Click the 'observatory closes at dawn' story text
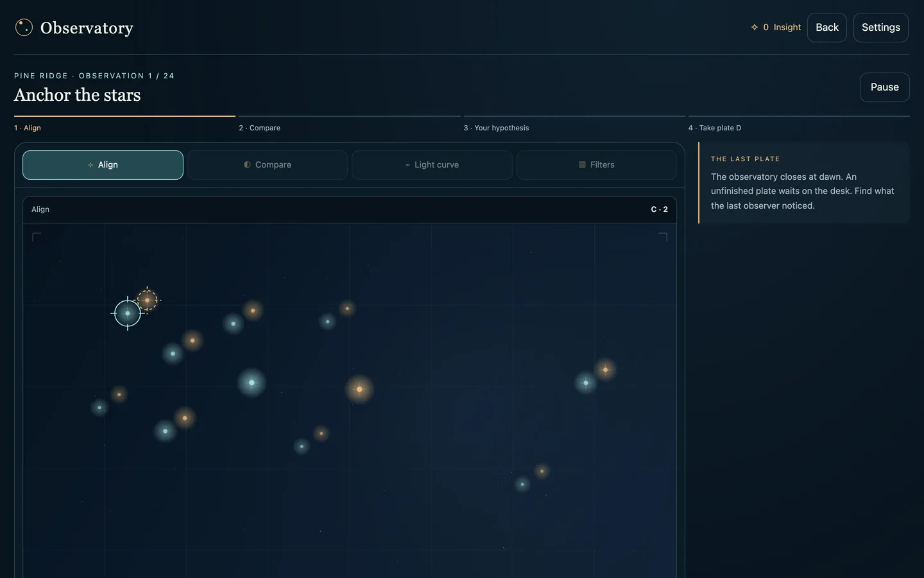The height and width of the screenshot is (578, 924). tap(802, 191)
